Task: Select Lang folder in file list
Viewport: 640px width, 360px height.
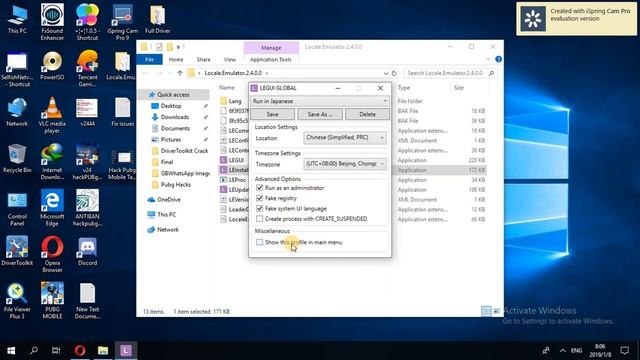Action: 235,101
